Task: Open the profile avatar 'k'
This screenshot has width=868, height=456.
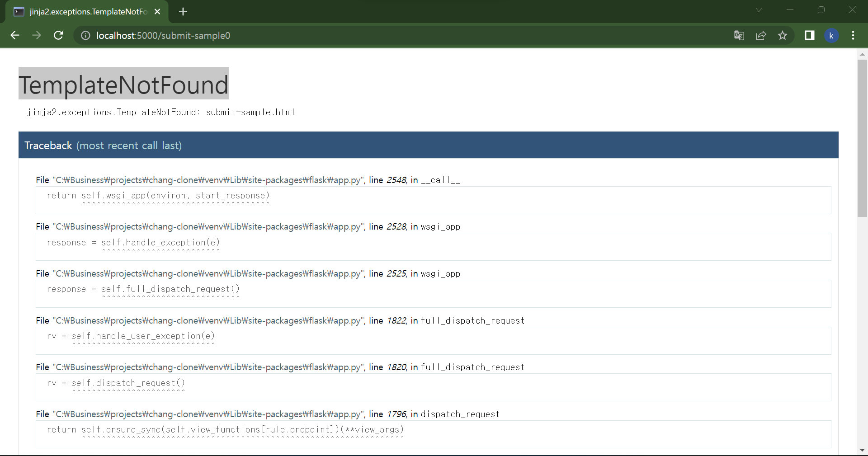Action: pos(831,35)
